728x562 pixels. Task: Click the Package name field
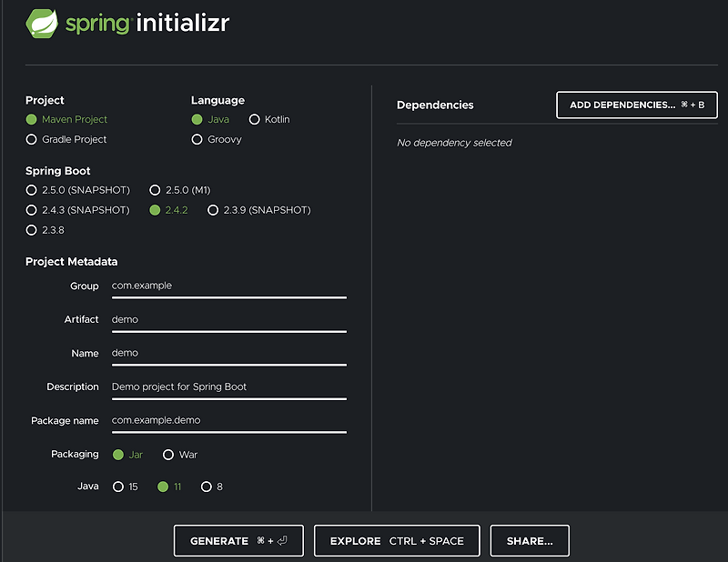(227, 420)
